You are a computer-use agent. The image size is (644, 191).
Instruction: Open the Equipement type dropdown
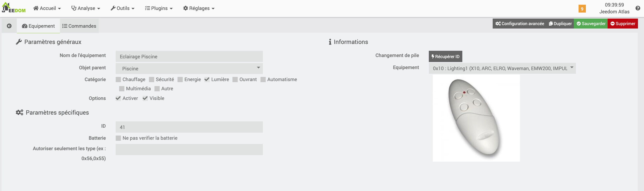click(502, 68)
